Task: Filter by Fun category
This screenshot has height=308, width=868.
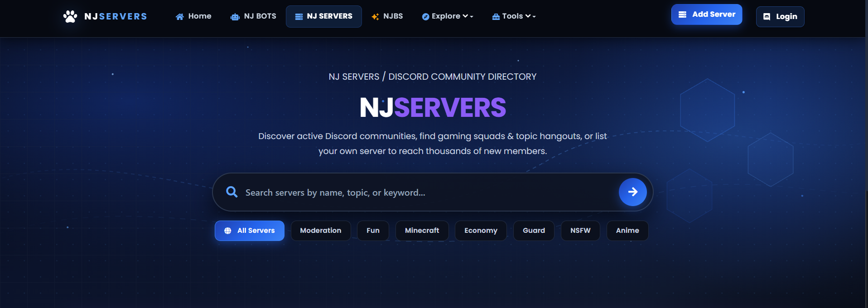Action: 373,231
